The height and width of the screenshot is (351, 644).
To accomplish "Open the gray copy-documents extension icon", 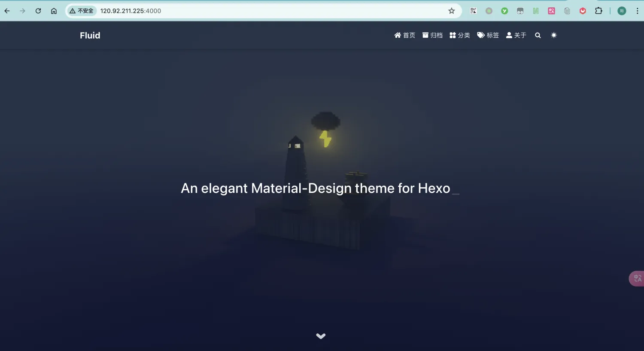I will tap(567, 11).
